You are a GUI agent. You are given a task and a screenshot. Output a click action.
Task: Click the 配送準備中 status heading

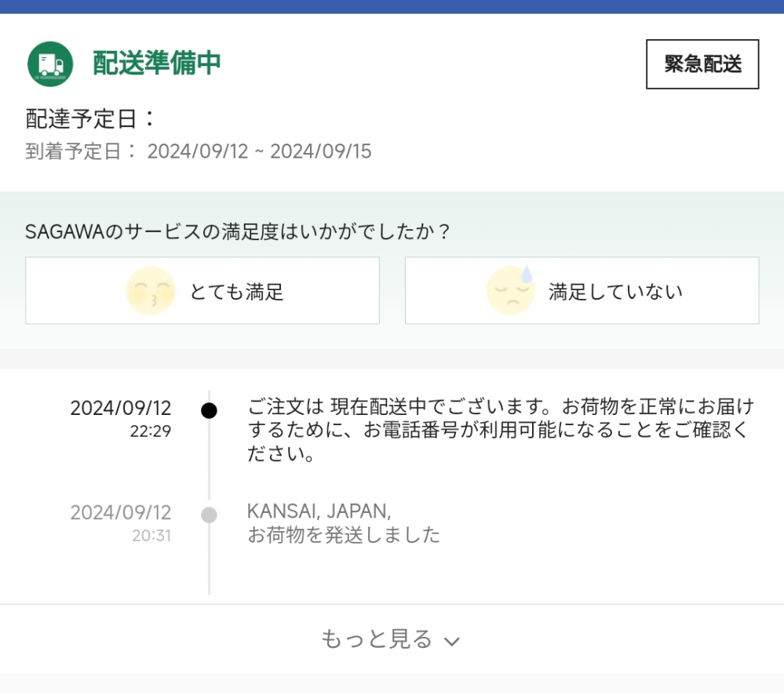pyautogui.click(x=156, y=63)
